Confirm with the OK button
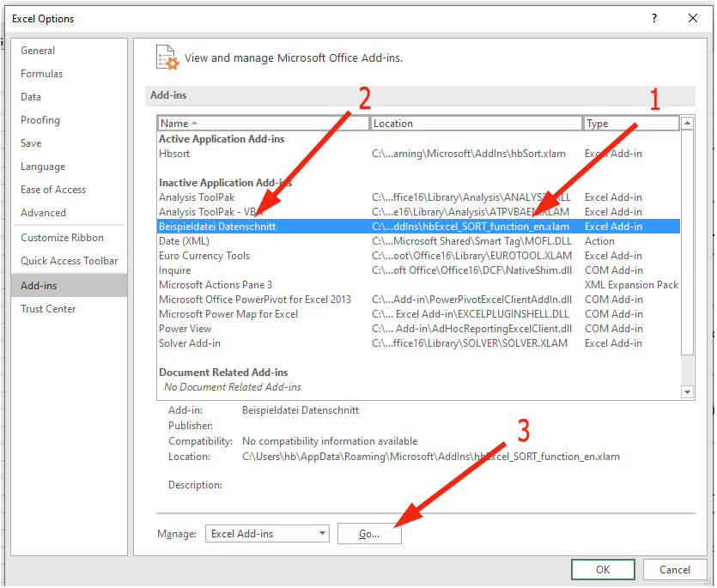The height and width of the screenshot is (588, 717). 603,570
